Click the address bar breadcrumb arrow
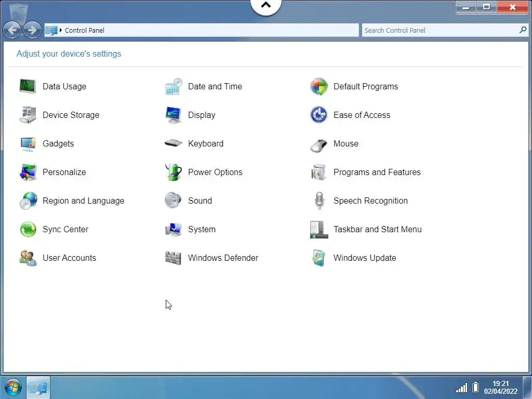The width and height of the screenshot is (532, 399). [61, 30]
